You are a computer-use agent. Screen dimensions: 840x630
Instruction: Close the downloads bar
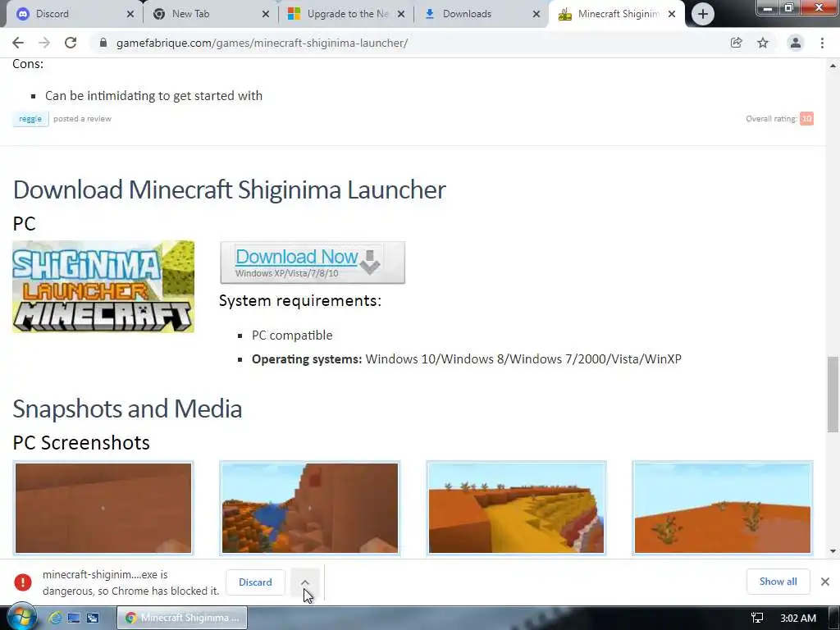coord(825,582)
